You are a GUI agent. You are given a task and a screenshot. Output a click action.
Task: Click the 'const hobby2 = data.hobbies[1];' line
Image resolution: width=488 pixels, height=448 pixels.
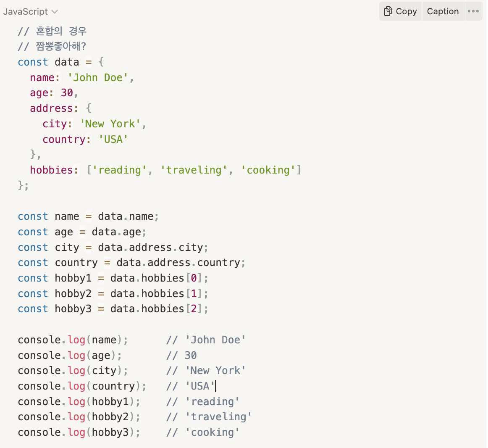(x=113, y=293)
